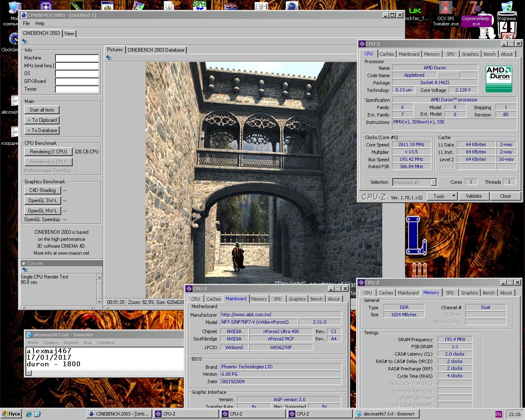Open the BH desktop icon
The width and height of the screenshot is (525, 420).
[x=261, y=6]
